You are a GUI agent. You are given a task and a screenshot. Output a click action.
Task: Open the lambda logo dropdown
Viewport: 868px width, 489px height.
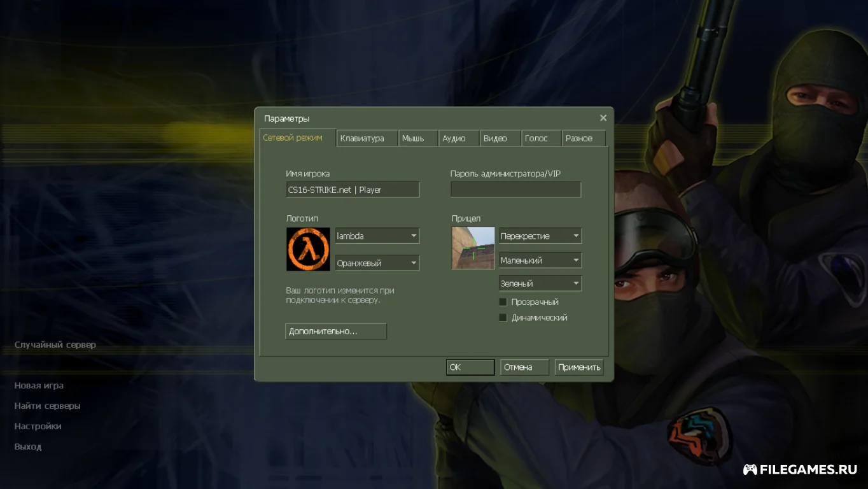pos(377,236)
